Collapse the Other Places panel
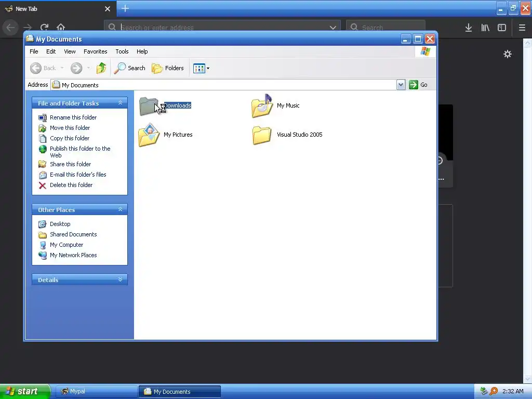 pyautogui.click(x=120, y=210)
